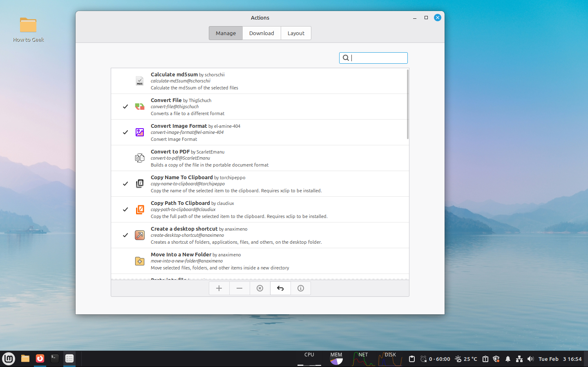Click the Copy Name To Clipboard icon

tap(140, 184)
